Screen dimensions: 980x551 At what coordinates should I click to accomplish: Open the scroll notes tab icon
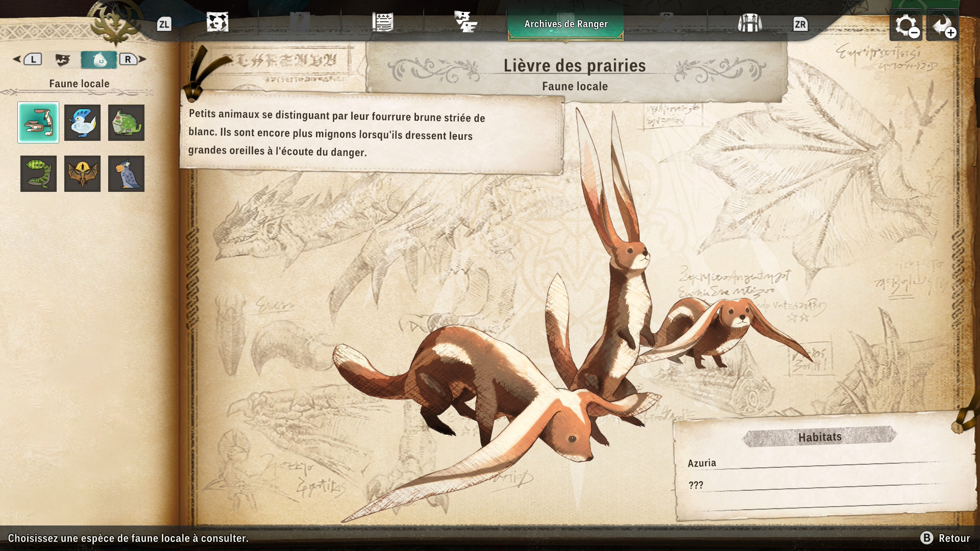[x=382, y=22]
